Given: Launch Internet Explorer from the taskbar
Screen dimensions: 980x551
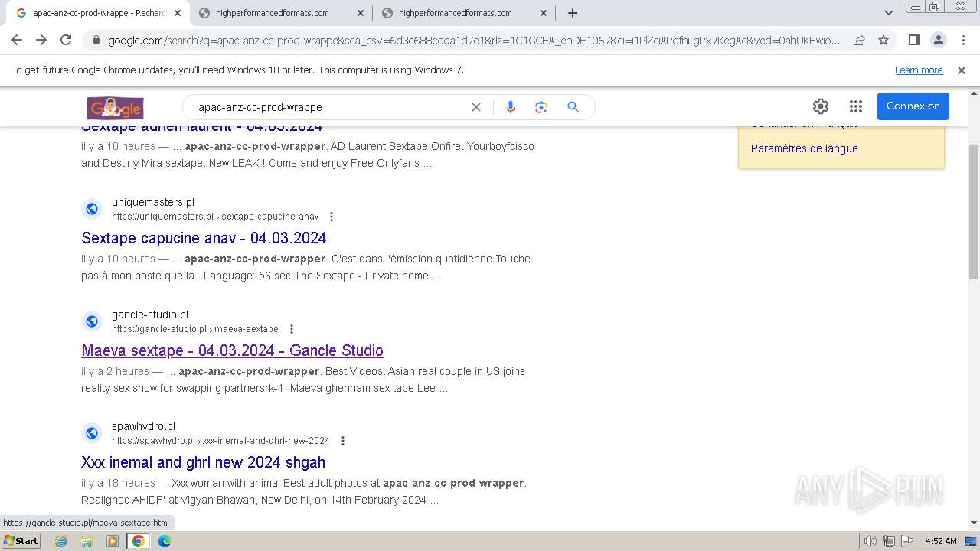Looking at the screenshot, I should pyautogui.click(x=61, y=541).
